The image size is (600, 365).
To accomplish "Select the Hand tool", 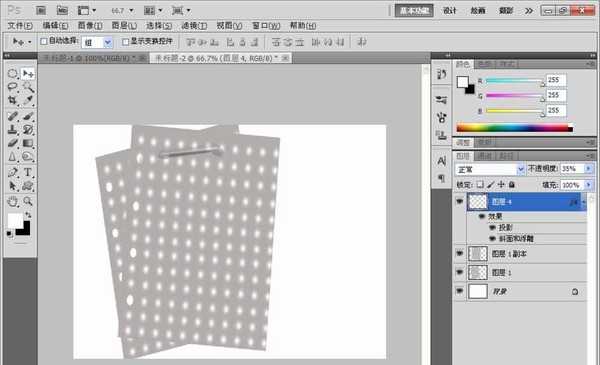I will point(13,201).
